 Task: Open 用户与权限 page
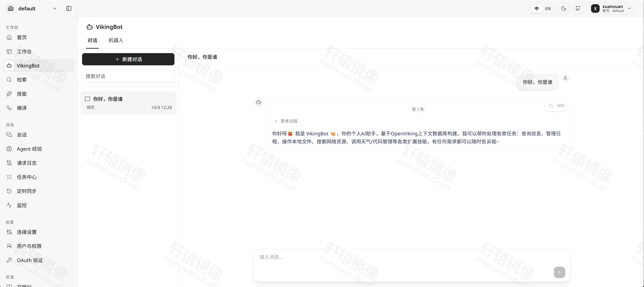(39, 246)
